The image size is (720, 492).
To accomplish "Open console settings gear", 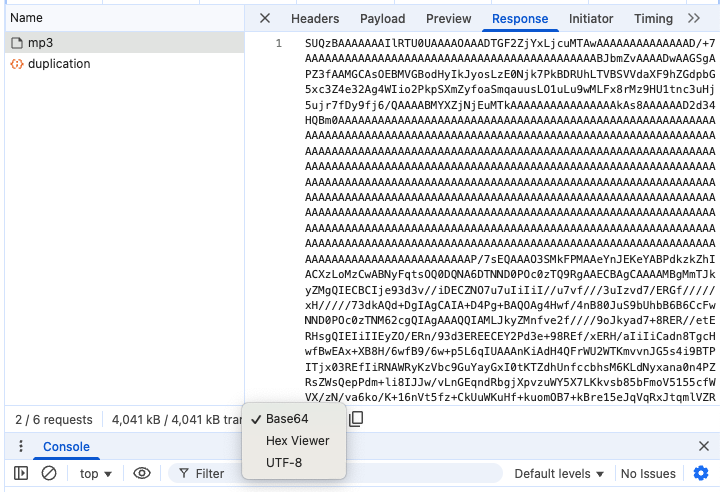I will click(701, 473).
